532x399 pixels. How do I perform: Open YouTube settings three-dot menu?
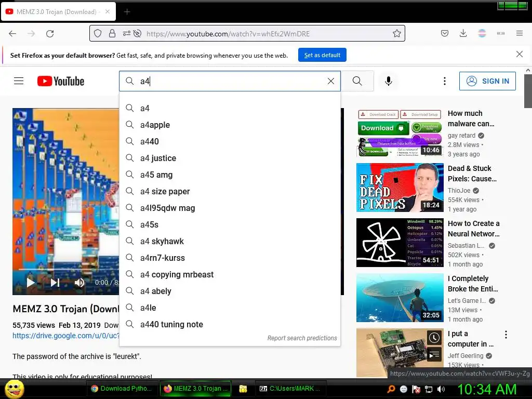tap(445, 81)
